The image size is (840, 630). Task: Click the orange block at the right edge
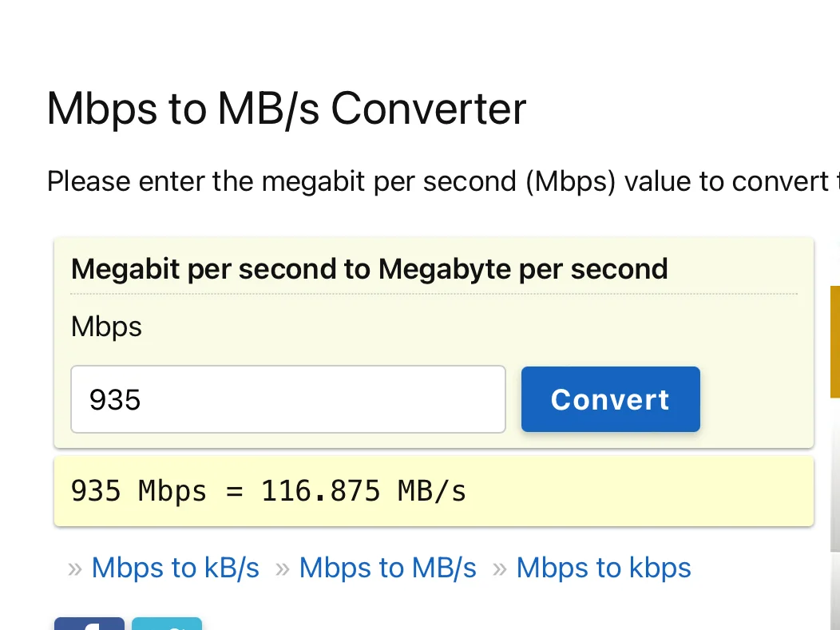pos(835,342)
